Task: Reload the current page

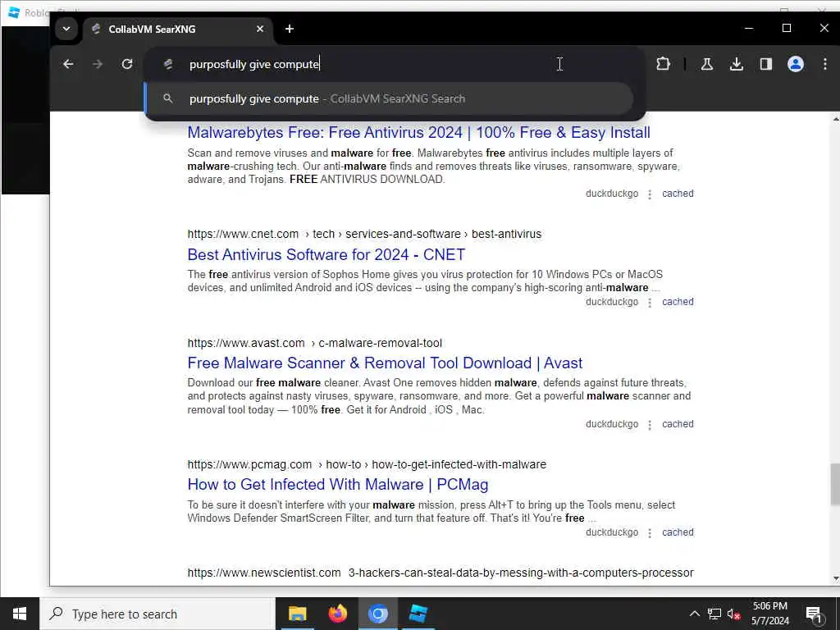Action: pyautogui.click(x=127, y=64)
